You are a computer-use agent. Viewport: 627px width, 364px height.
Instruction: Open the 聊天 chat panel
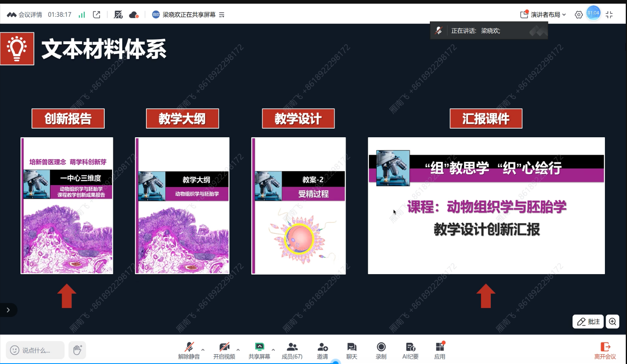(351, 350)
